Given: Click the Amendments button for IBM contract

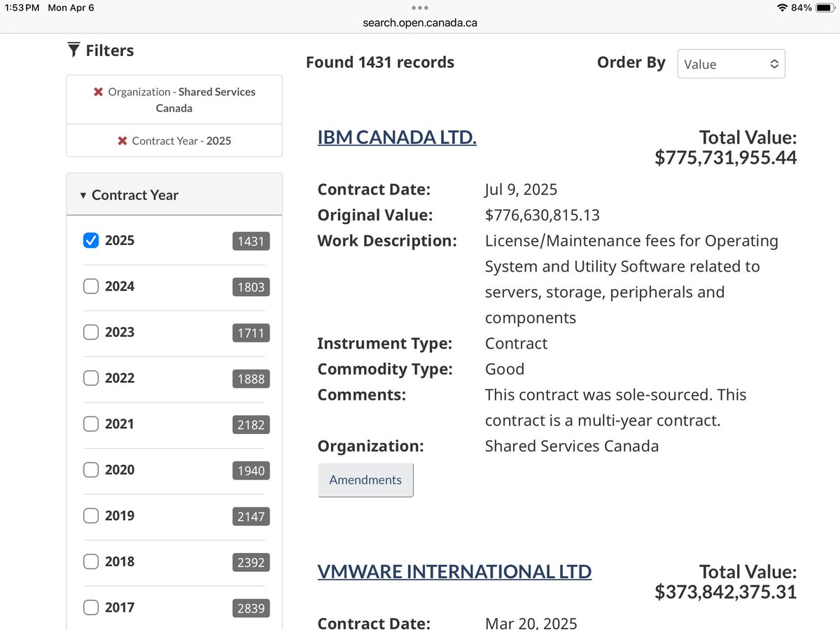Looking at the screenshot, I should 365,480.
